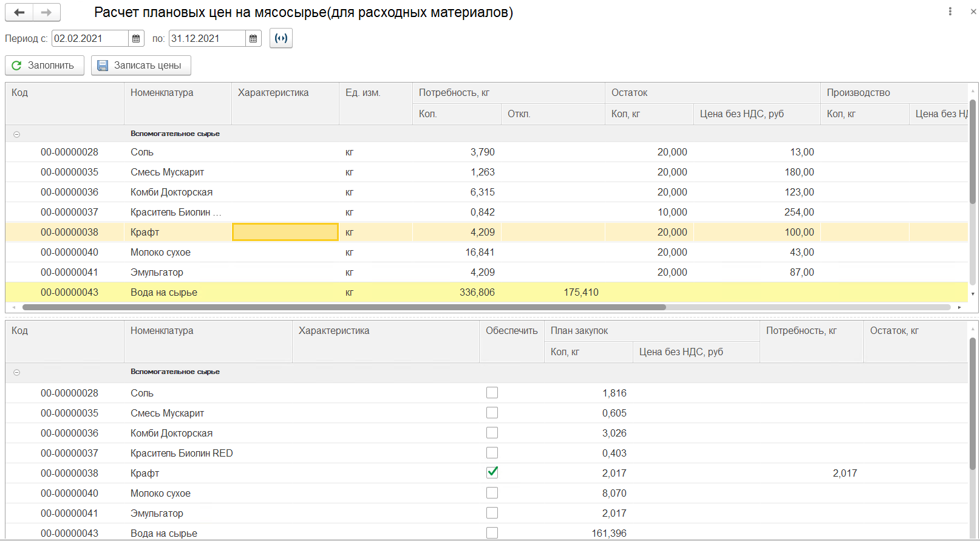
Task: Click need quantity 336,806 for Вода на сырье
Action: pos(477,292)
